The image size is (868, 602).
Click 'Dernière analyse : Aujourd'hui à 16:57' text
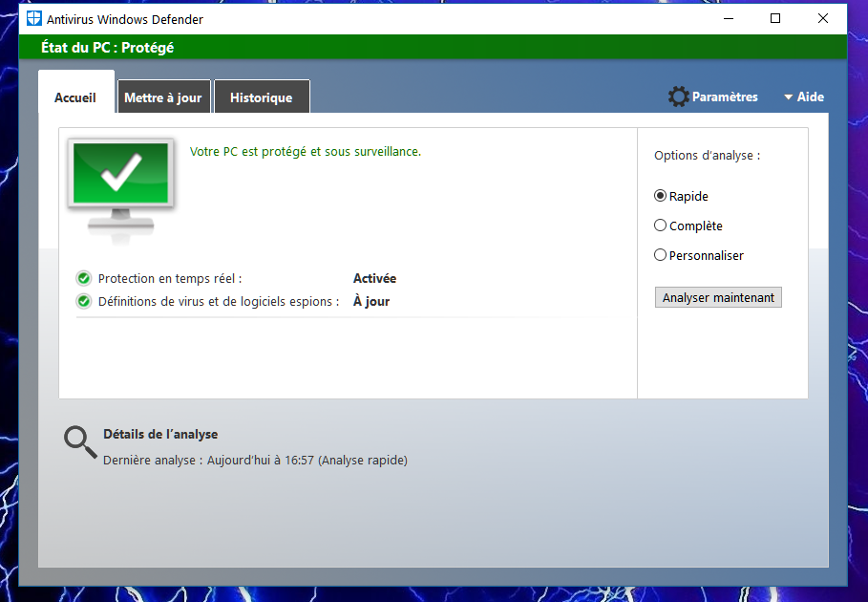tap(209, 461)
